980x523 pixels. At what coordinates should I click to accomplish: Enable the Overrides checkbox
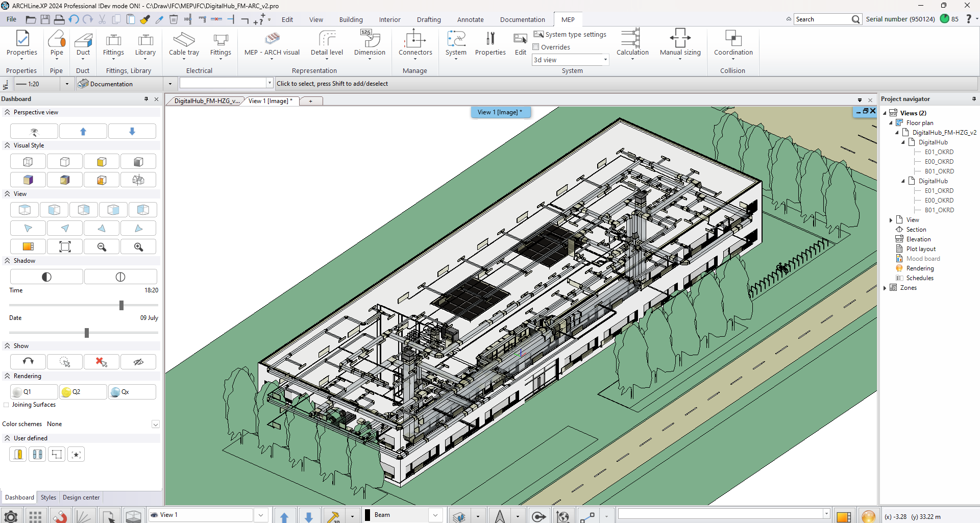tap(536, 47)
